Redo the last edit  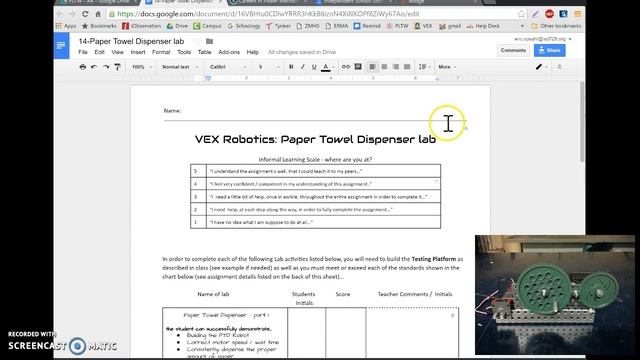coord(106,67)
